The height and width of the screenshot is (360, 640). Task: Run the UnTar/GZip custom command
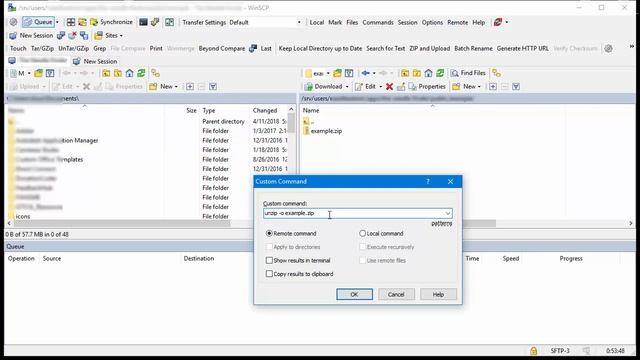coord(73,48)
